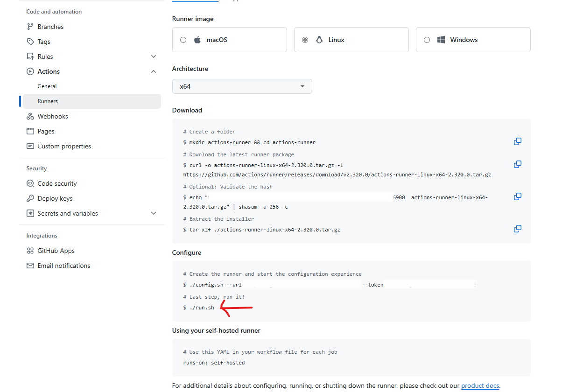
Task: Open the x64 Architecture dropdown
Action: click(242, 86)
